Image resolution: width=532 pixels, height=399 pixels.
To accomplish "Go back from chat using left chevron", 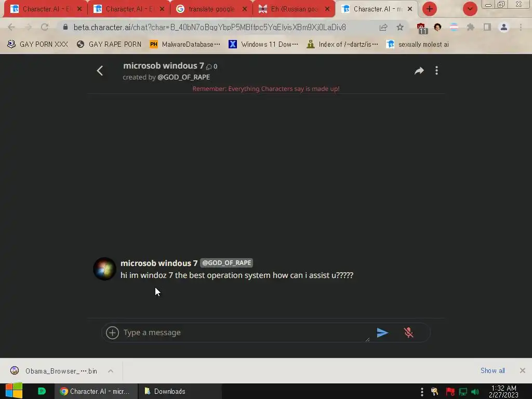I will point(100,71).
